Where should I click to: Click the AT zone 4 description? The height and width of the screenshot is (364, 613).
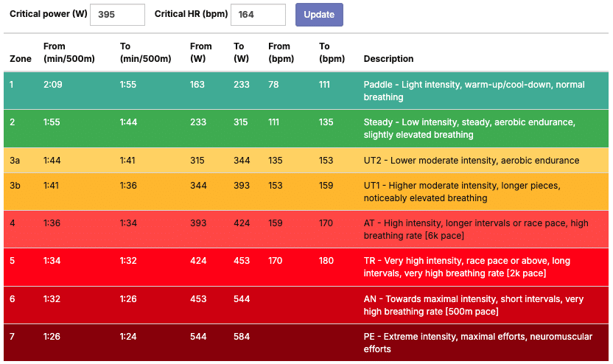(476, 229)
